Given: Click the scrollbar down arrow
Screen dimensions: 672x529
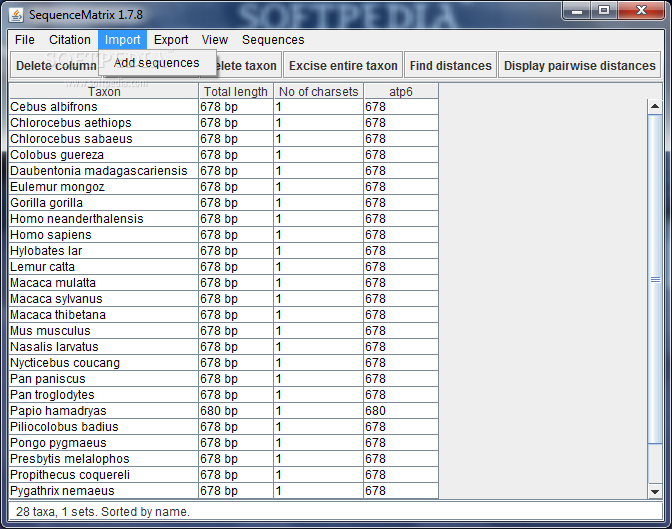Looking at the screenshot, I should click(x=654, y=491).
